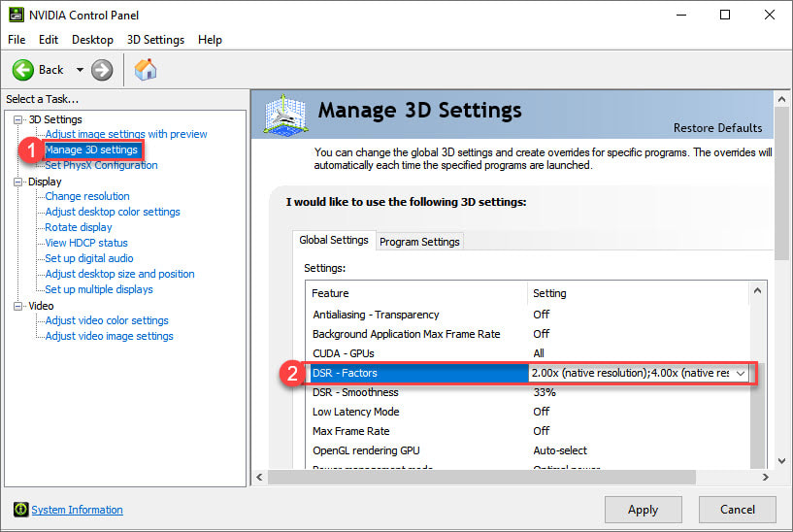793x532 pixels.
Task: Click the Manage 3D Settings header graphic
Action: (285, 116)
